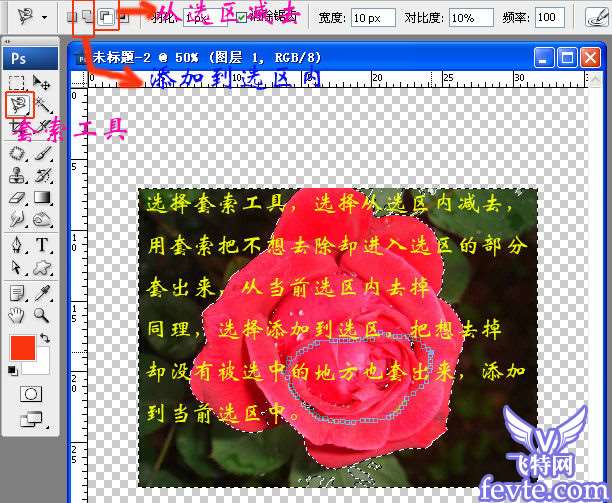Image resolution: width=612 pixels, height=503 pixels.
Task: Select the Eyedropper tool
Action: (43, 293)
